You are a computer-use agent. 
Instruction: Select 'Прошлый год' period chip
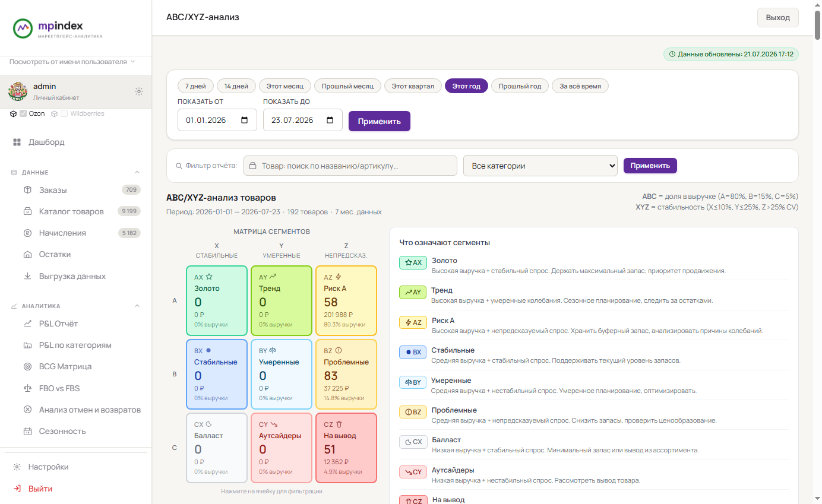(520, 86)
